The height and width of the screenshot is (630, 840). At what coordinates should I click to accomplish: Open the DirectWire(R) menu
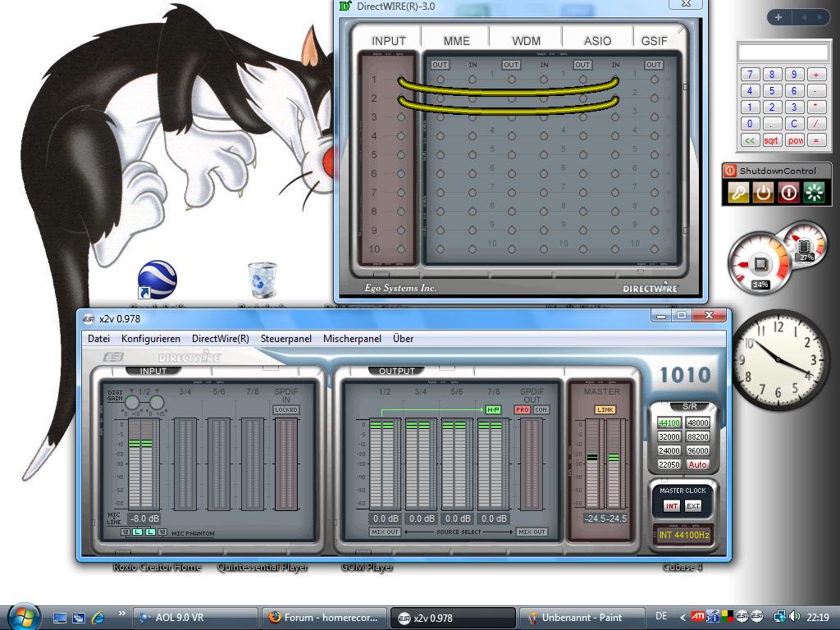coord(221,339)
